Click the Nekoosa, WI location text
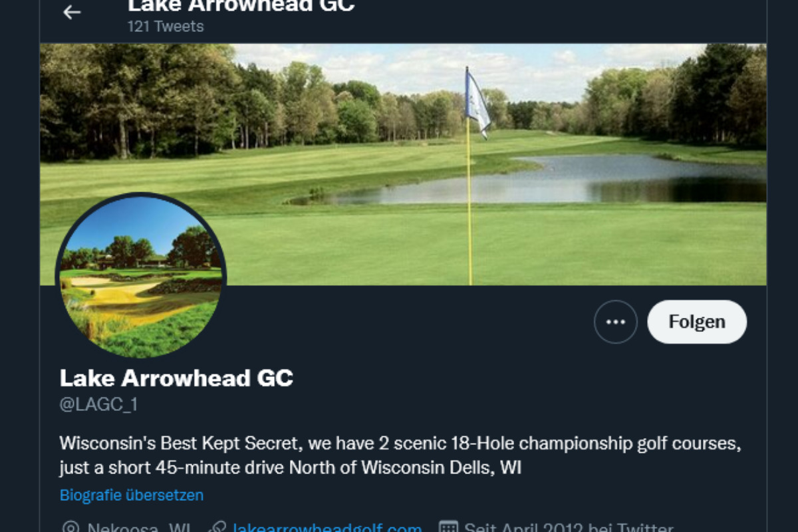Image resolution: width=798 pixels, height=532 pixels. point(139,528)
